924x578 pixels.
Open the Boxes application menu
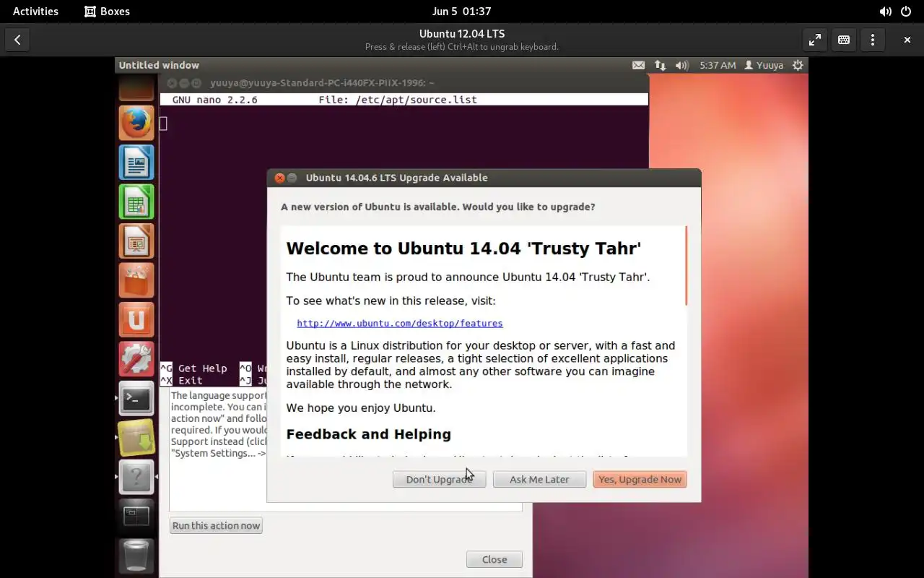(x=107, y=12)
